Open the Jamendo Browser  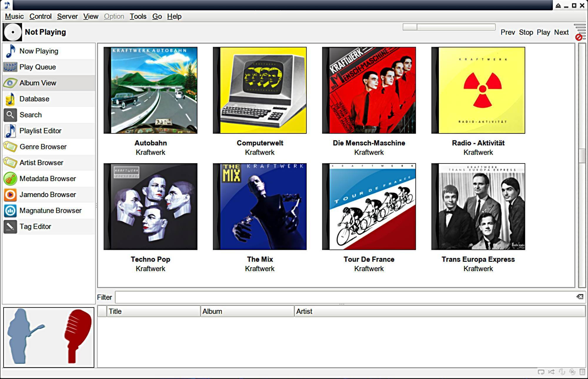49,195
